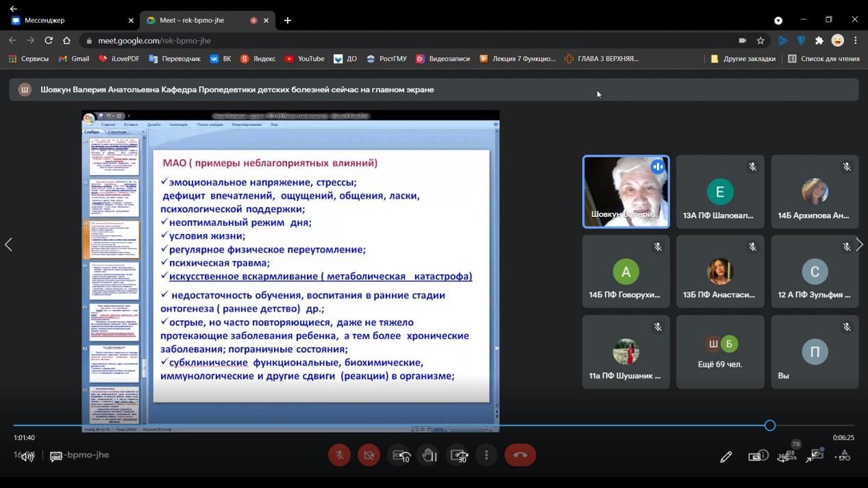Select Шовкун Валерия video tile
The height and width of the screenshot is (488, 868).
click(x=625, y=192)
